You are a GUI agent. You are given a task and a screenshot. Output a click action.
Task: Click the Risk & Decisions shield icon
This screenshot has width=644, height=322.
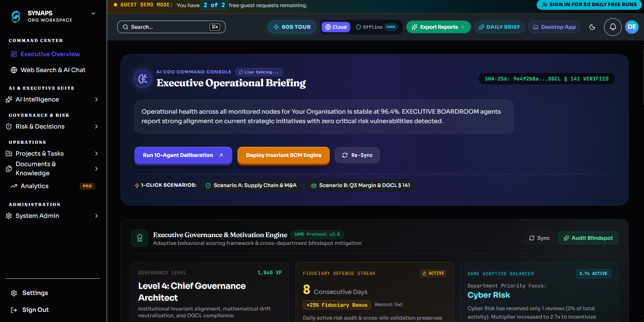(x=9, y=127)
